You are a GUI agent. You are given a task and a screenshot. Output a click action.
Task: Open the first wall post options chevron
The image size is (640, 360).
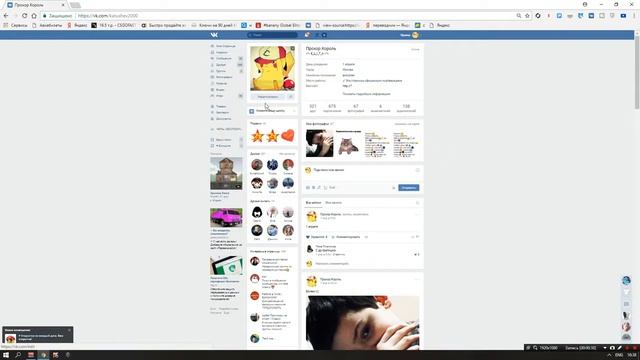click(x=417, y=214)
